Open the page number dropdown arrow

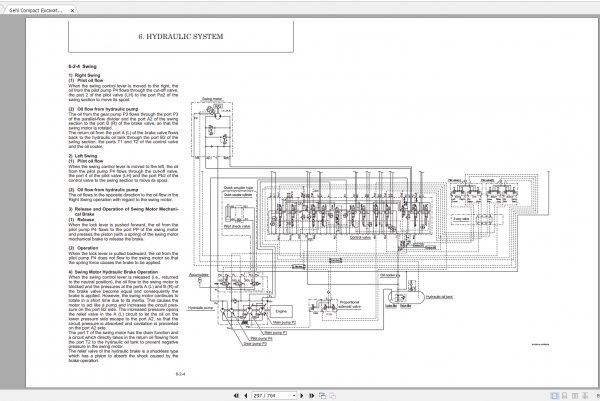click(x=294, y=396)
